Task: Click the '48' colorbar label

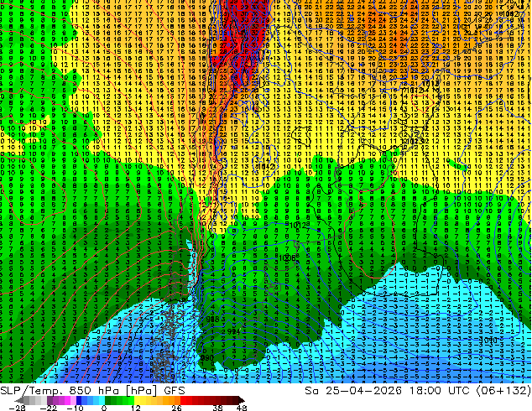Action: click(241, 408)
